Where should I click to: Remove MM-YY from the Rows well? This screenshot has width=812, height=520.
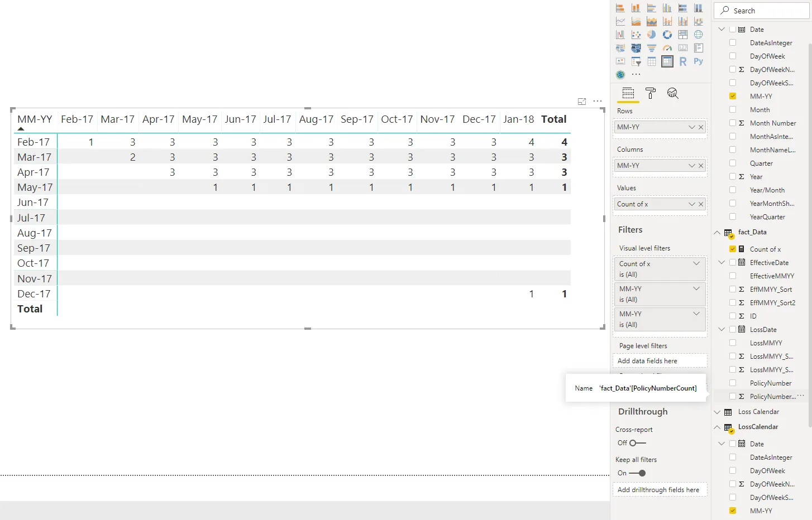click(x=701, y=127)
